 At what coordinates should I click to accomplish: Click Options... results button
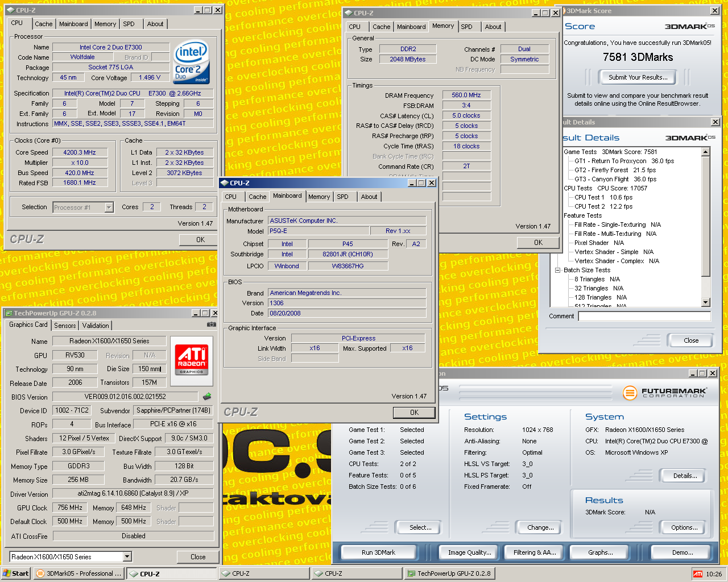coord(684,527)
